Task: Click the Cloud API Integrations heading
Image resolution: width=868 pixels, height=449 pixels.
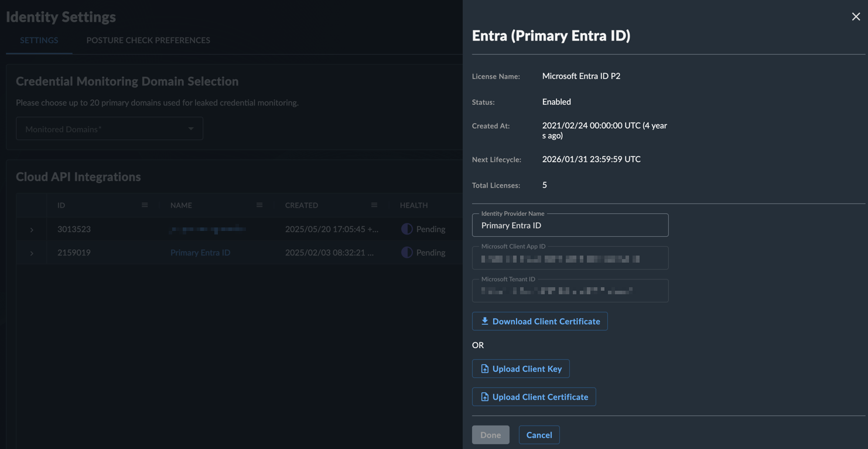Action: point(78,176)
